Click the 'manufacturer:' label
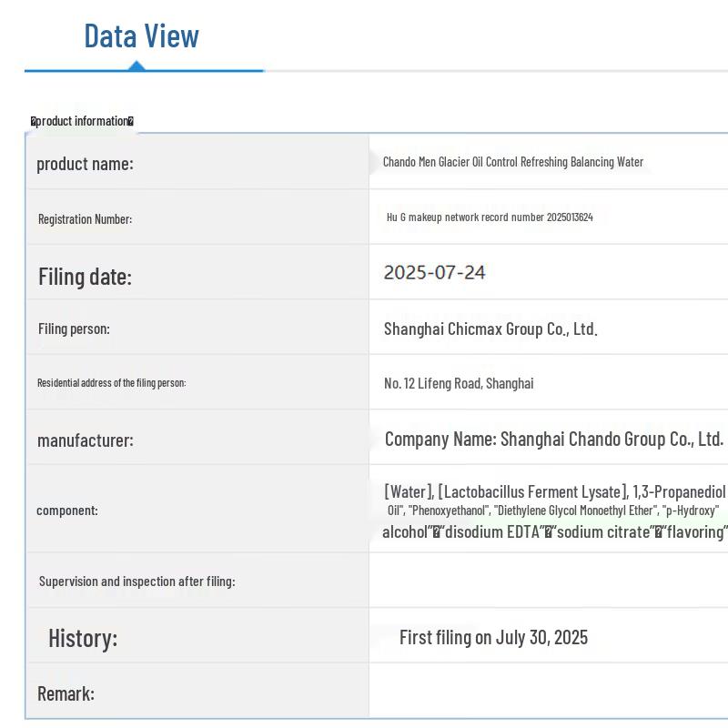The width and height of the screenshot is (728, 728). click(86, 440)
